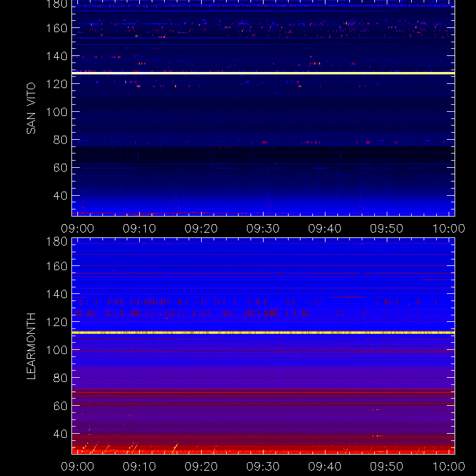The image size is (476, 476).
Task: Click the SAN VITO axis title
Action: [31, 108]
